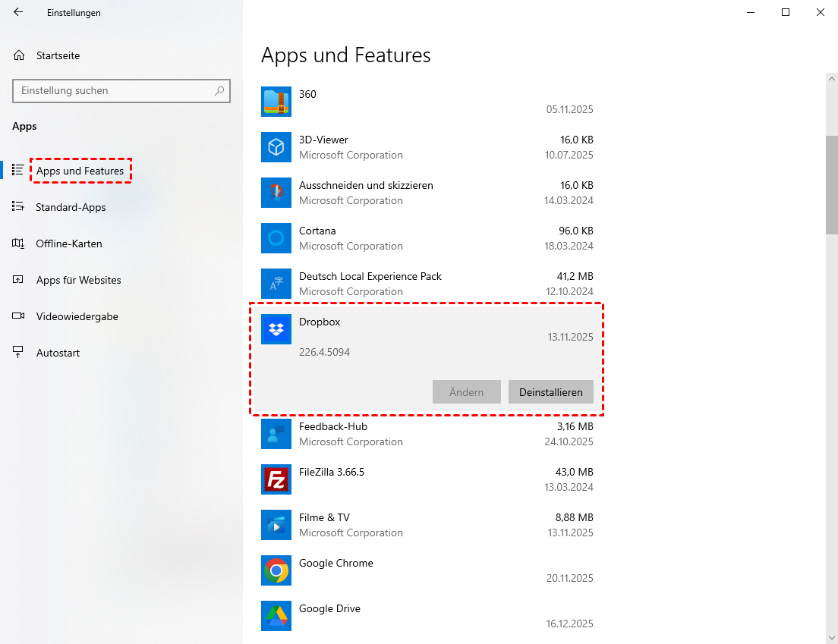Click the 8,88 MB size value

575,517
